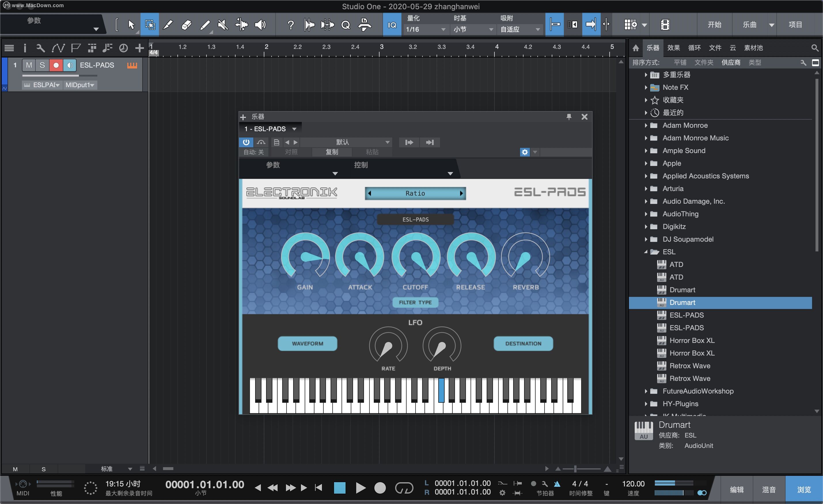823x504 pixels.
Task: Click the FILTER TYPE label button
Action: click(x=415, y=303)
